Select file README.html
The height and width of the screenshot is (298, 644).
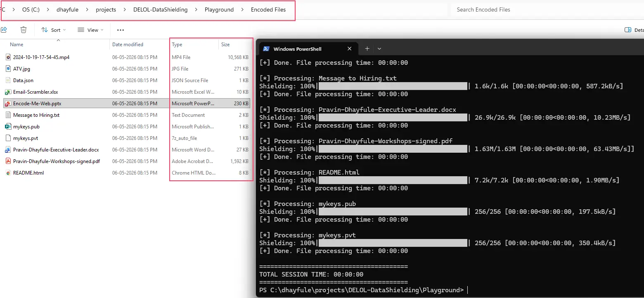tap(28, 173)
